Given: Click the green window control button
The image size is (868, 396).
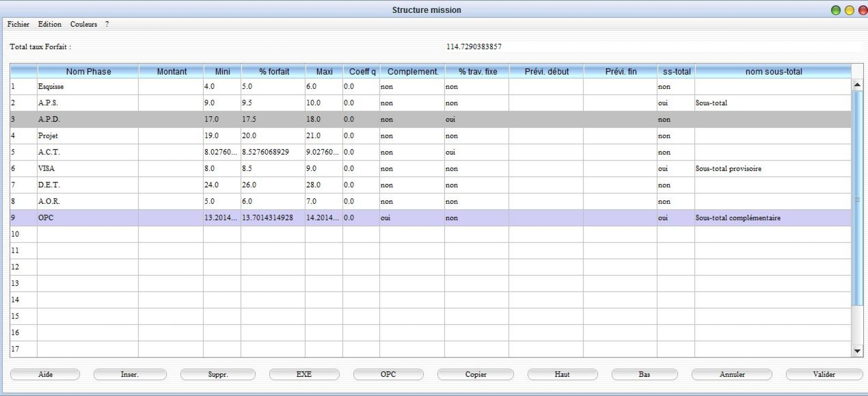Looking at the screenshot, I should click(x=836, y=11).
